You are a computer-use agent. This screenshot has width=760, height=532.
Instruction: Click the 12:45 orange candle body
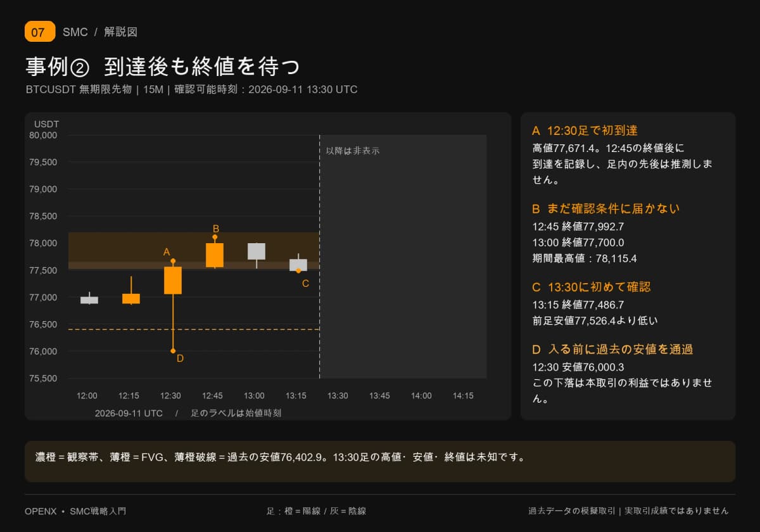(x=215, y=255)
